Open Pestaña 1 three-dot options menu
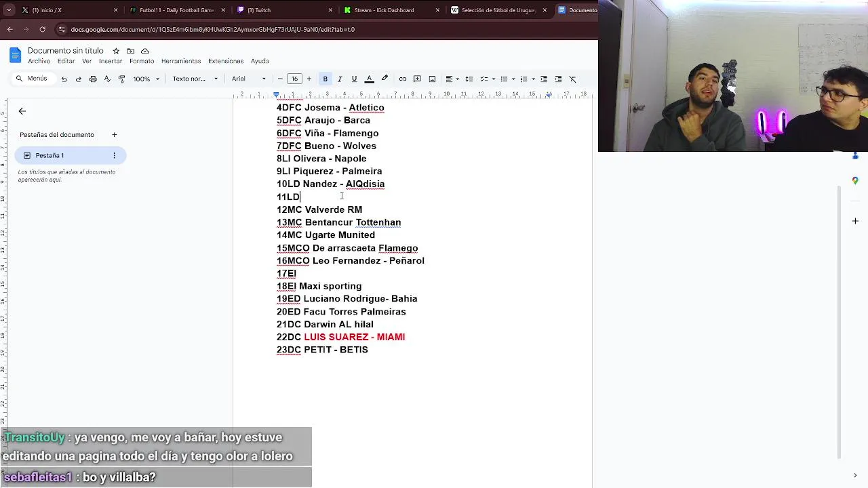868x488 pixels. (114, 156)
